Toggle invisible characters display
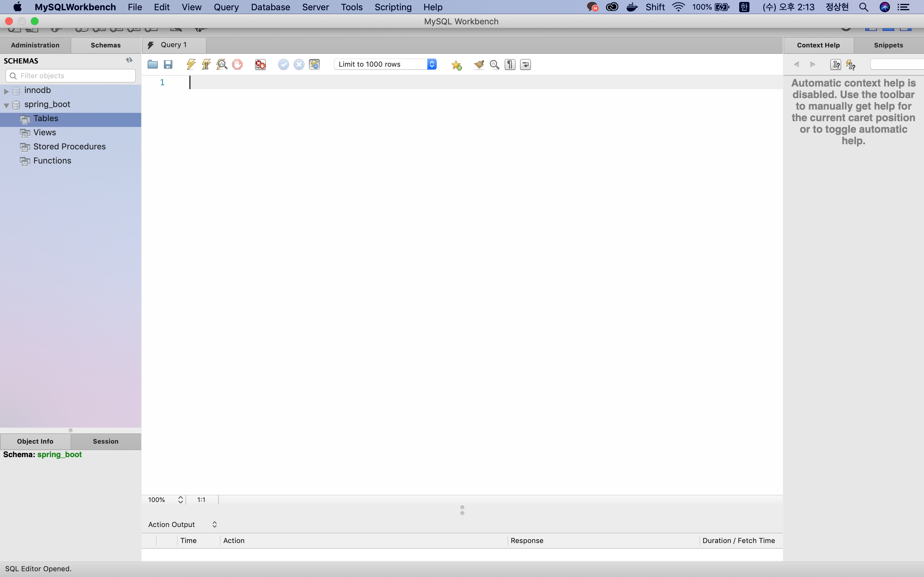This screenshot has width=924, height=577. [510, 64]
